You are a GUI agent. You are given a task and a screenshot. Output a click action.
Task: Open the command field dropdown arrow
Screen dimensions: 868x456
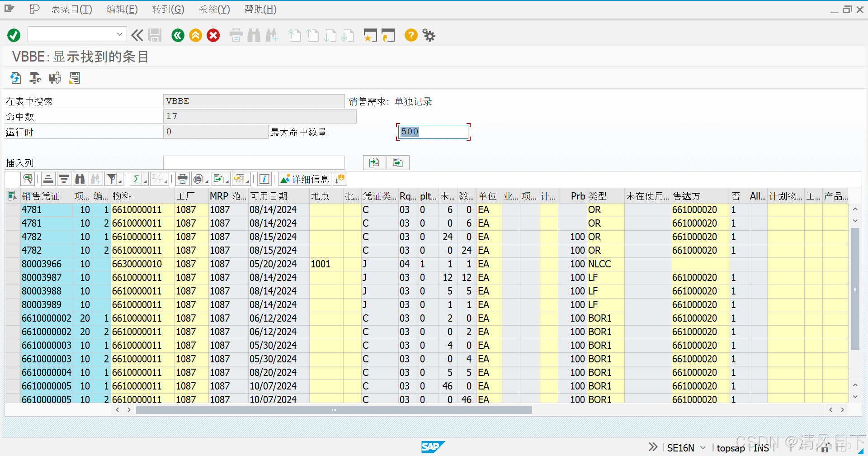119,34
